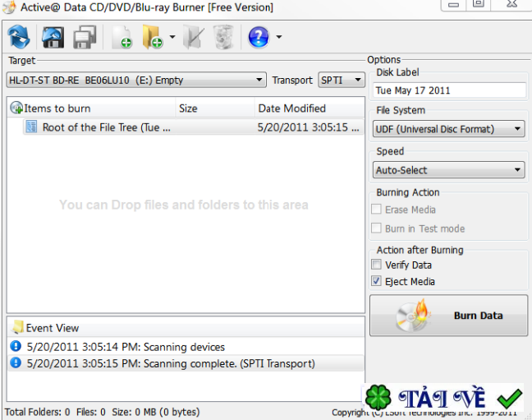
Task: Maximize the Active@ Burner window
Action: pyautogui.click(x=479, y=4)
